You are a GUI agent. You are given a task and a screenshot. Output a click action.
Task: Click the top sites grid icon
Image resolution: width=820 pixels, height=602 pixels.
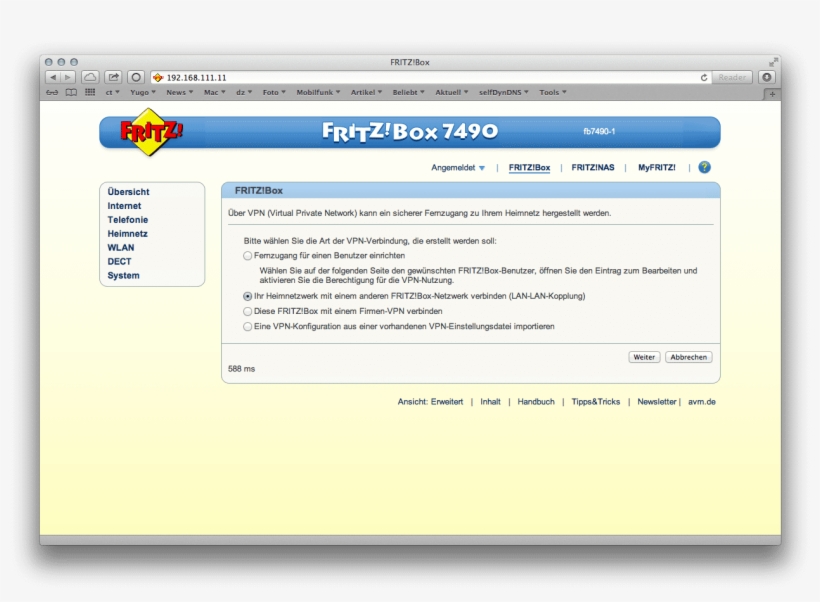click(88, 92)
